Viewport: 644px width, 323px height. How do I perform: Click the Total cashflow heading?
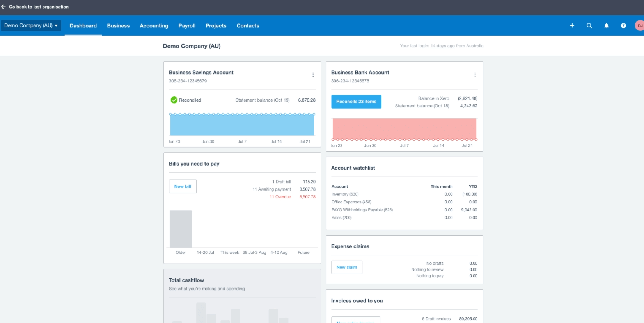point(186,280)
